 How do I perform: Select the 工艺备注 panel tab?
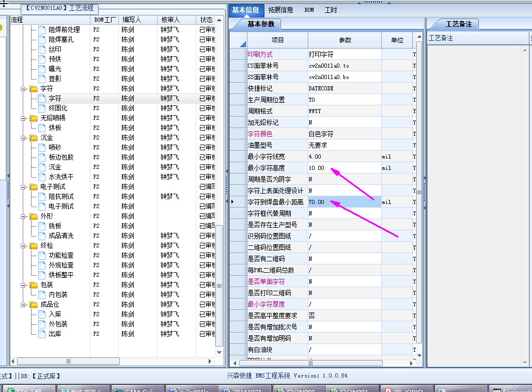(459, 24)
